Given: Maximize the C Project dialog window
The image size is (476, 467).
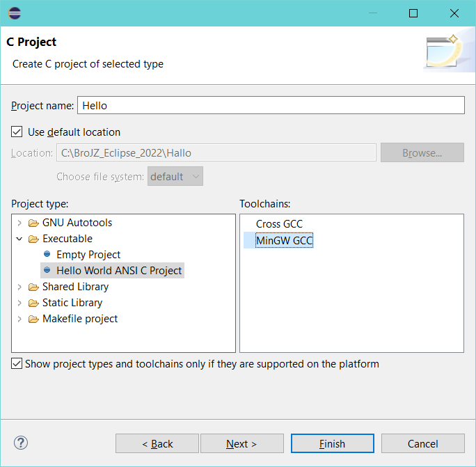Looking at the screenshot, I should tap(413, 13).
